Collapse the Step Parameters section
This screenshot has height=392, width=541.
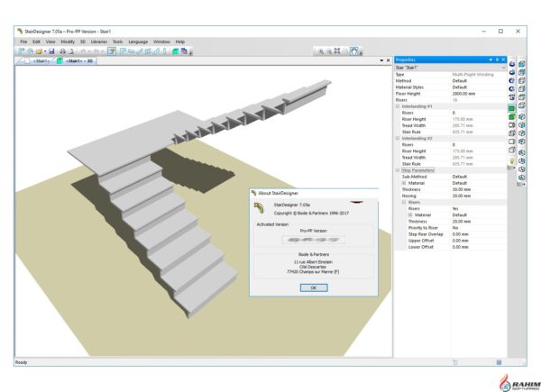pos(398,170)
